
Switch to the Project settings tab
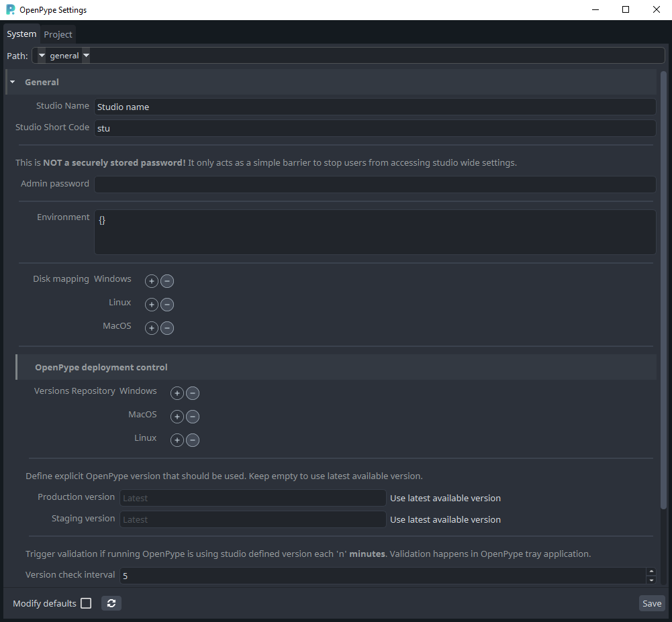pos(58,34)
